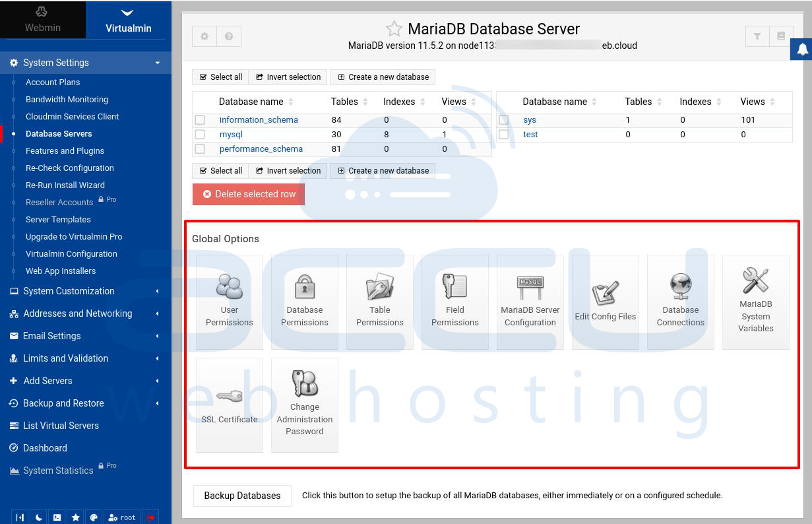Open MariaDB System Variables icon
The image size is (812, 524).
pyautogui.click(x=756, y=302)
